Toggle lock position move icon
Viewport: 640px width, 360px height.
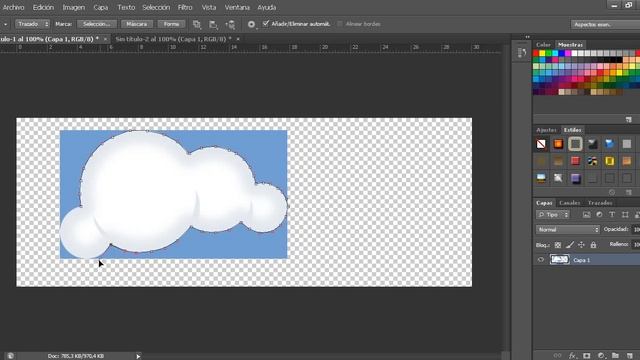pos(582,245)
